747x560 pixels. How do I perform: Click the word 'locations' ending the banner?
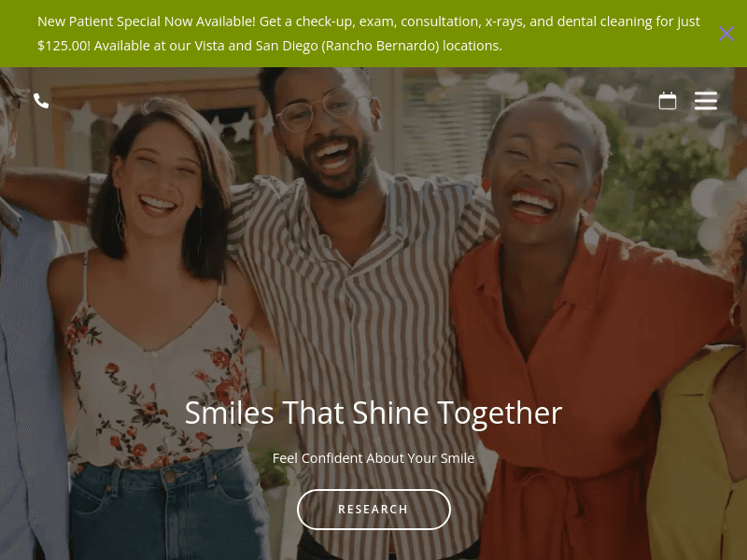pos(472,46)
